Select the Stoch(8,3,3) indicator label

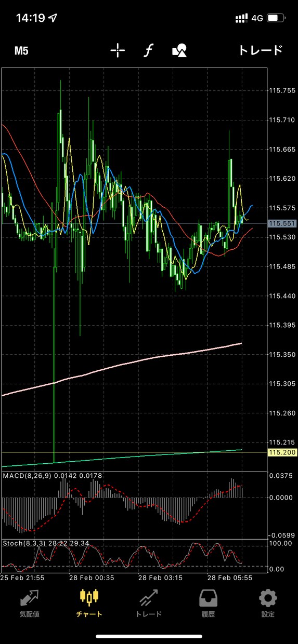click(24, 543)
